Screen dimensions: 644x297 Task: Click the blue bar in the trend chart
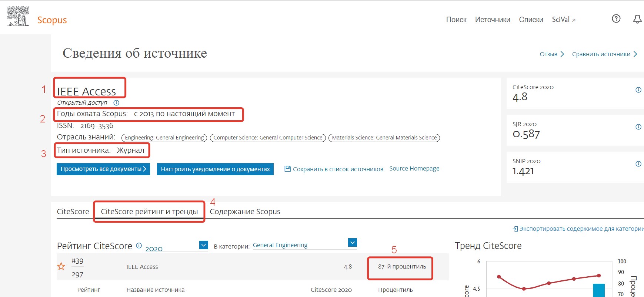[599, 290]
